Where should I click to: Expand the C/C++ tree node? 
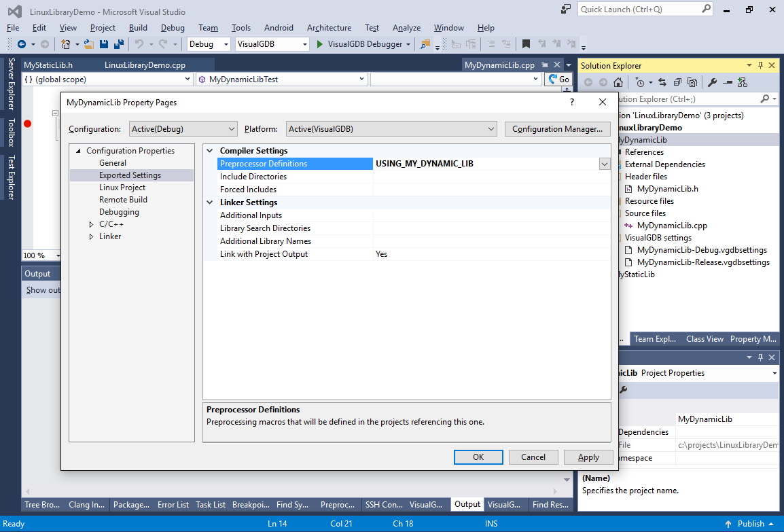tap(91, 224)
